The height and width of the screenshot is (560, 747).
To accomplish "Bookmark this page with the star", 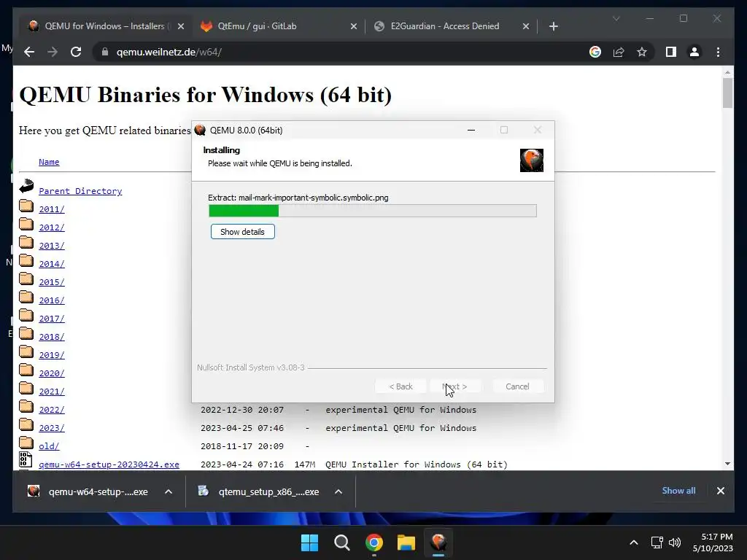I will 642,52.
